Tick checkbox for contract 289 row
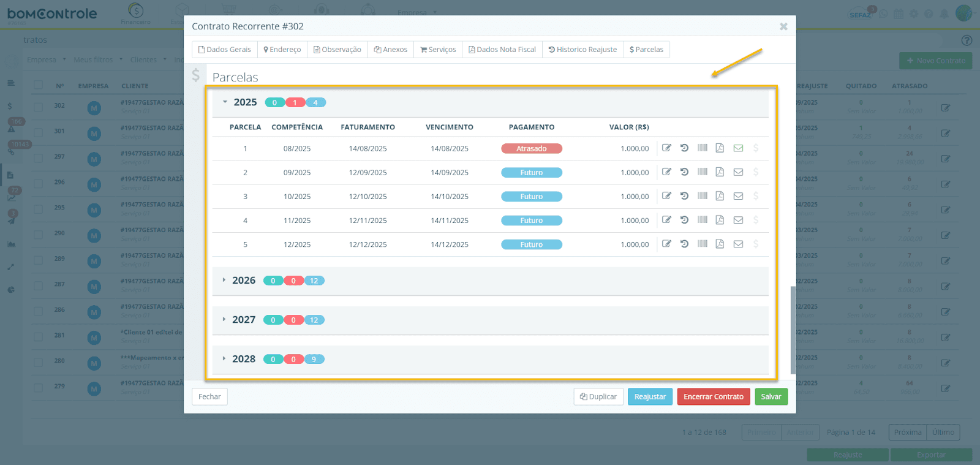Screen dimensions: 980x465 click(38, 260)
